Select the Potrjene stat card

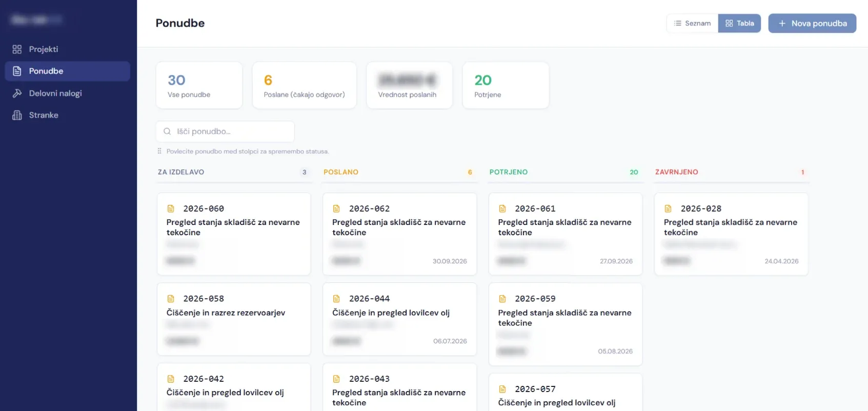click(506, 86)
